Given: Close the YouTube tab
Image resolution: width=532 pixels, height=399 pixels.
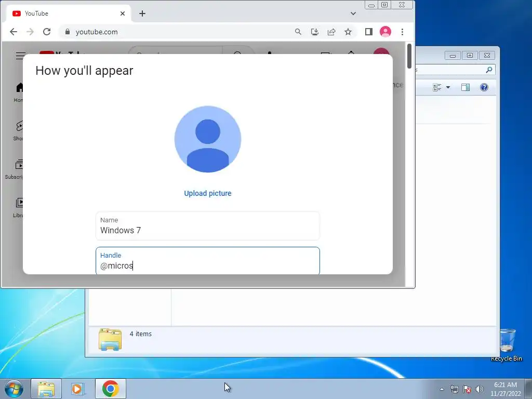Looking at the screenshot, I should (123, 14).
